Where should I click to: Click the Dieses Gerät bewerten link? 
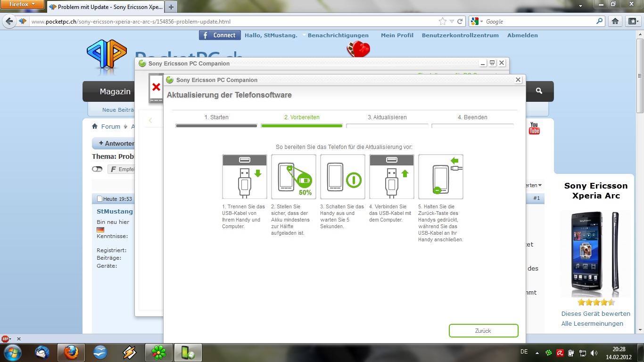(x=596, y=313)
